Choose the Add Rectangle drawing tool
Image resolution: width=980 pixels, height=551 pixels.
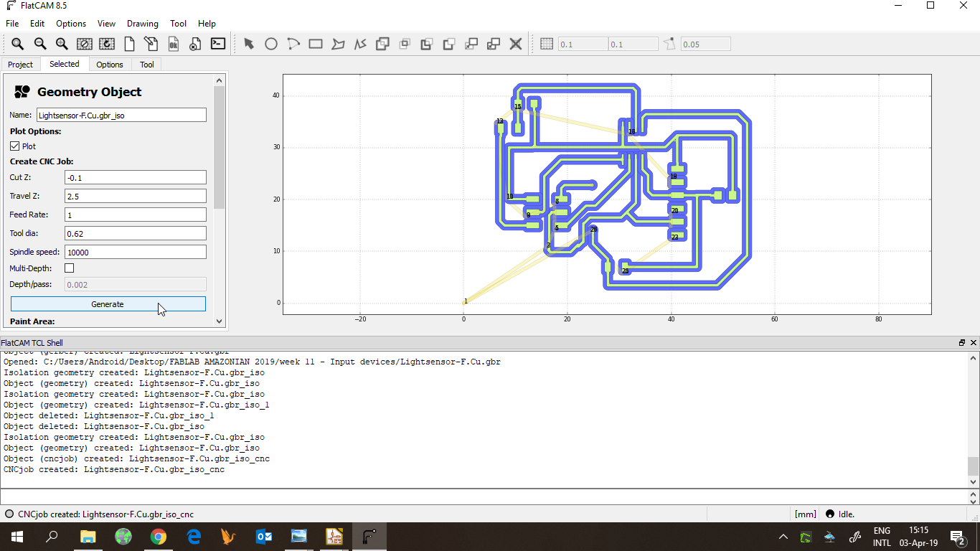point(316,44)
